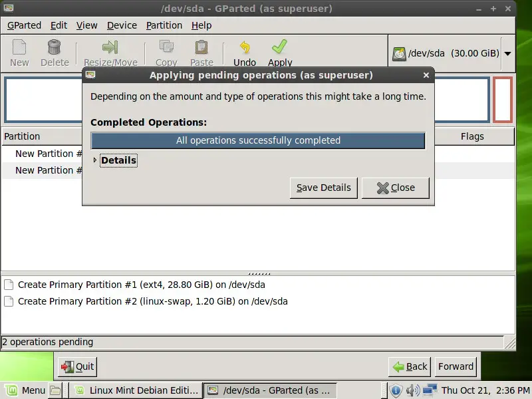
Task: Click the /dev/sda disk drive icon
Action: point(399,54)
